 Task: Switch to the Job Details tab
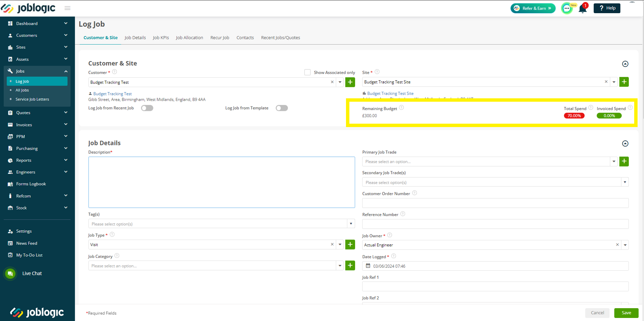135,38
